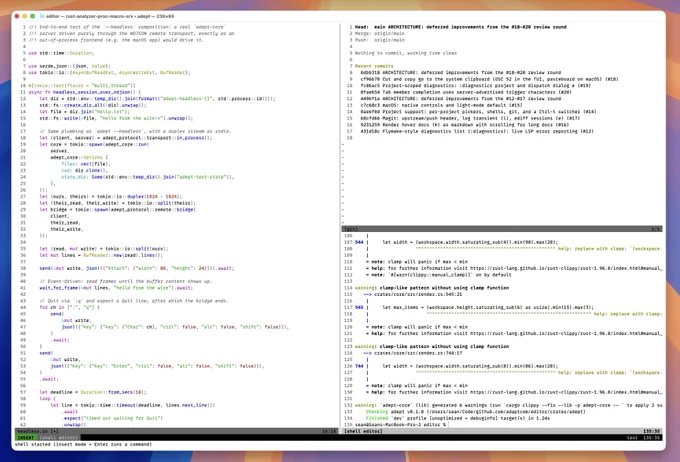Click the '#[tokio::test(flavor = "multi_thread")]' attribute line
680x462 pixels.
[x=82, y=85]
